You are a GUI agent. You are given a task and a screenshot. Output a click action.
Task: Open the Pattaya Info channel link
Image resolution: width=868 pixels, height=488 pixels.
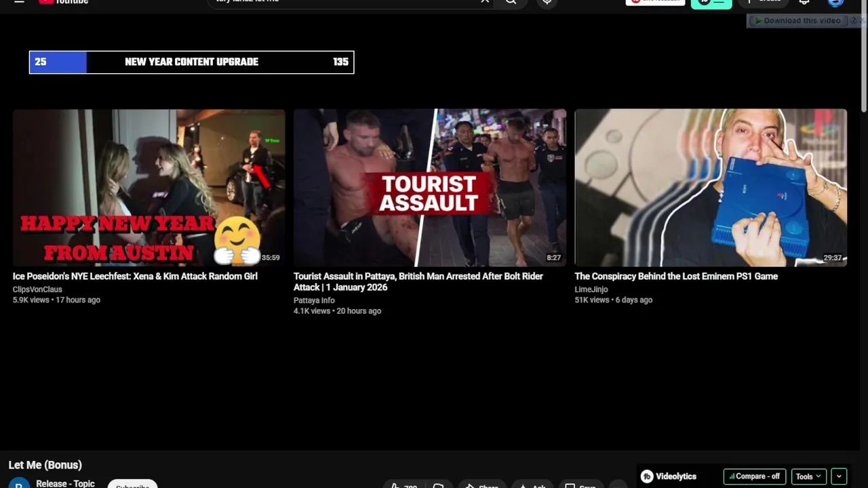click(x=314, y=300)
